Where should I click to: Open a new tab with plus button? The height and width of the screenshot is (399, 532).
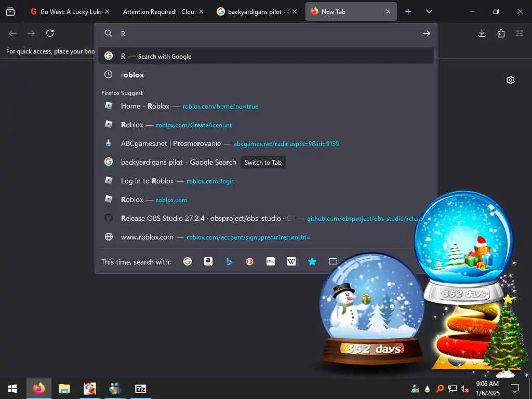[408, 12]
